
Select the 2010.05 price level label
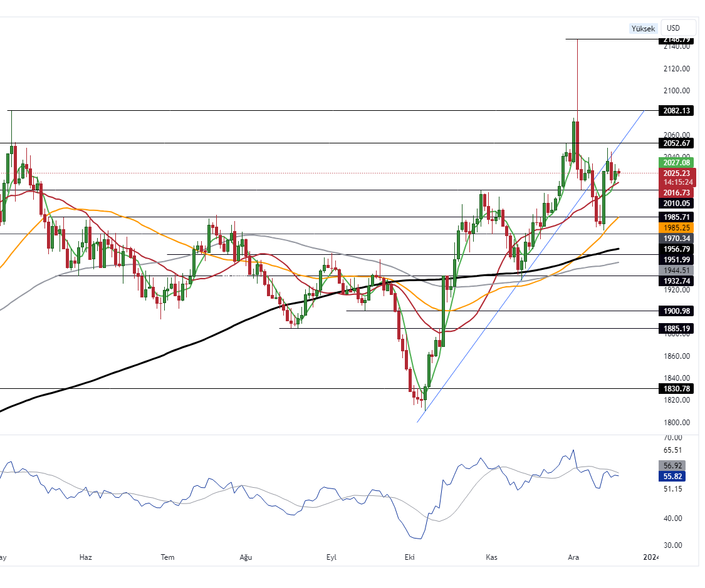[676, 204]
